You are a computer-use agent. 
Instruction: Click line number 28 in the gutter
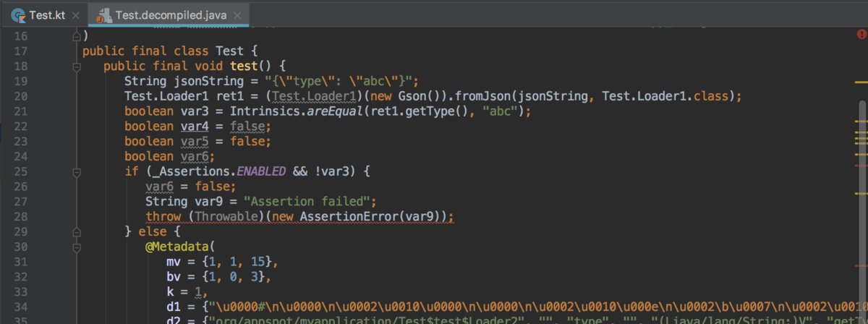pyautogui.click(x=20, y=217)
